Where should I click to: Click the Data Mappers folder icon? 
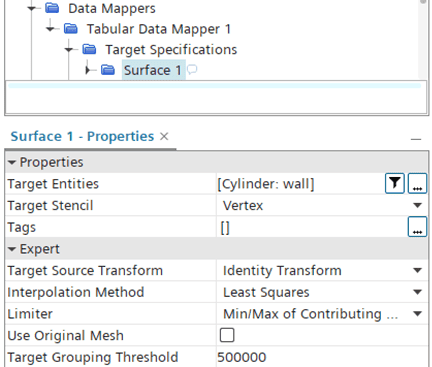(x=52, y=8)
